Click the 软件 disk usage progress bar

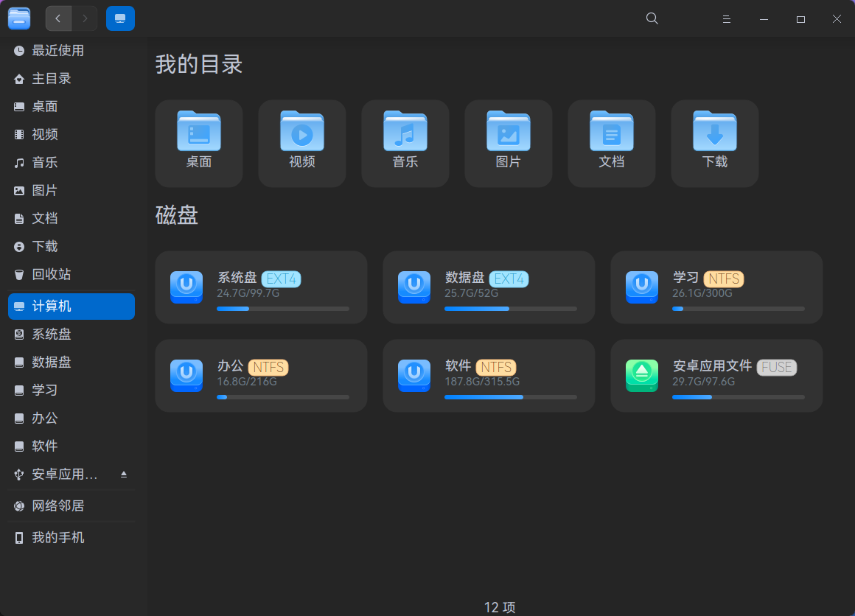coord(511,397)
